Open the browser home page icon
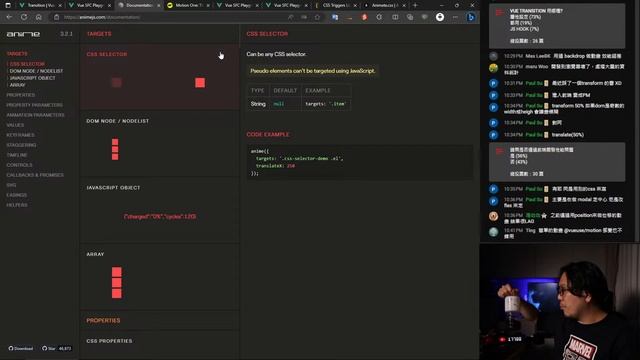640x360 pixels. click(39, 17)
